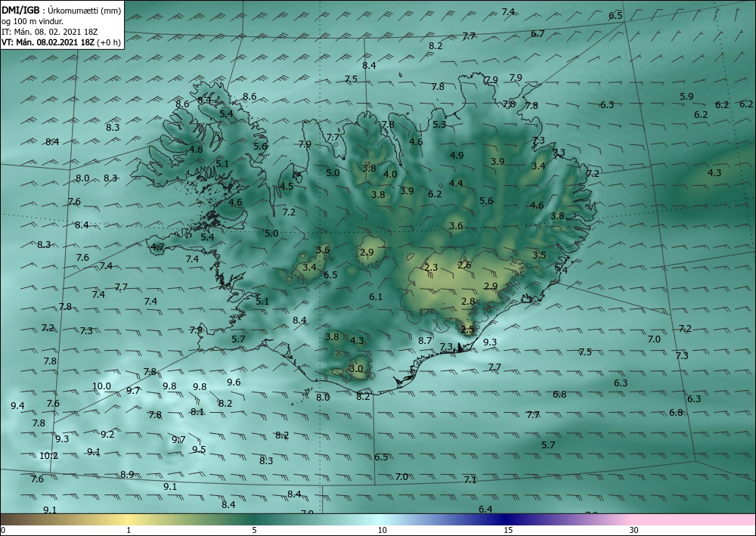Click the 'og 100 m vindur.' legend line
Viewport: 756px width, 536px height.
pyautogui.click(x=33, y=20)
